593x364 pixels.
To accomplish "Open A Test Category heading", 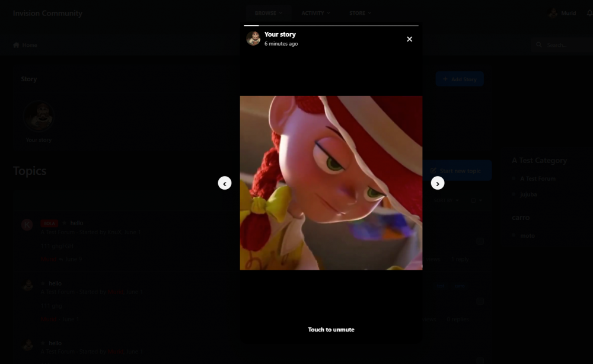I will [x=539, y=161].
